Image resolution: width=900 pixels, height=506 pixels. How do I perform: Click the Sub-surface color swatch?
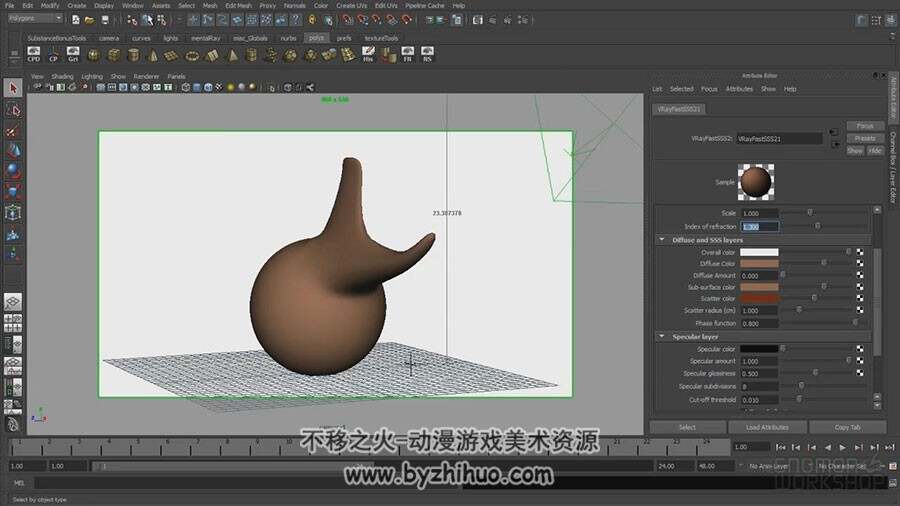(759, 287)
